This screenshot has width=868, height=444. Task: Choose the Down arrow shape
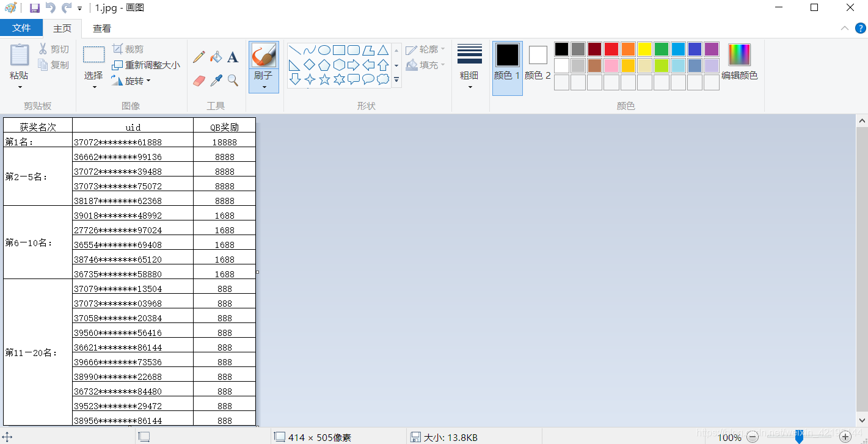pyautogui.click(x=295, y=79)
